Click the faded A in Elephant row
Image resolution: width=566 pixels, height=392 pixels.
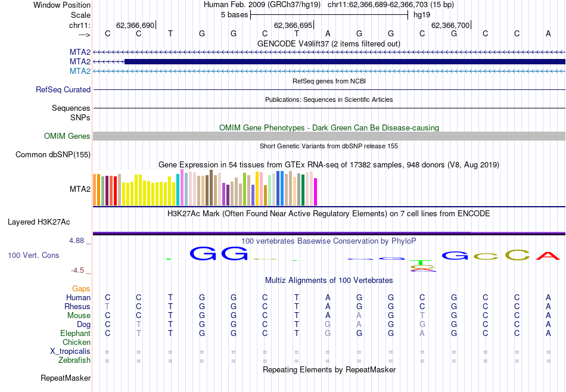point(422,333)
